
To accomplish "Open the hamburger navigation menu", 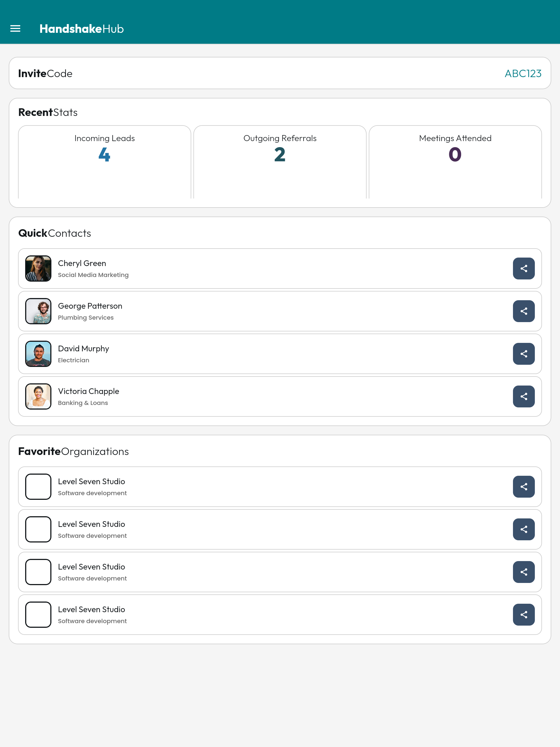I will click(15, 29).
